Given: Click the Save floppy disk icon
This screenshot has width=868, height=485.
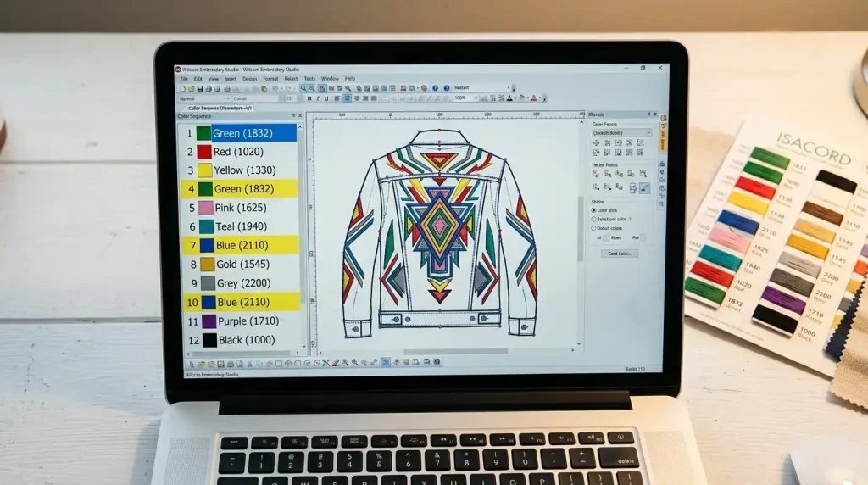Looking at the screenshot, I should pos(200,88).
